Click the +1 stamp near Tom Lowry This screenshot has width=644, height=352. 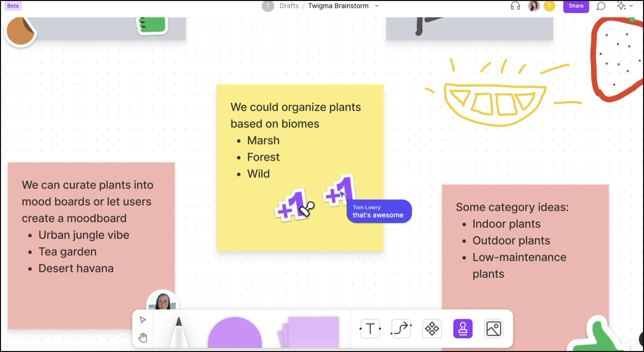pyautogui.click(x=338, y=190)
